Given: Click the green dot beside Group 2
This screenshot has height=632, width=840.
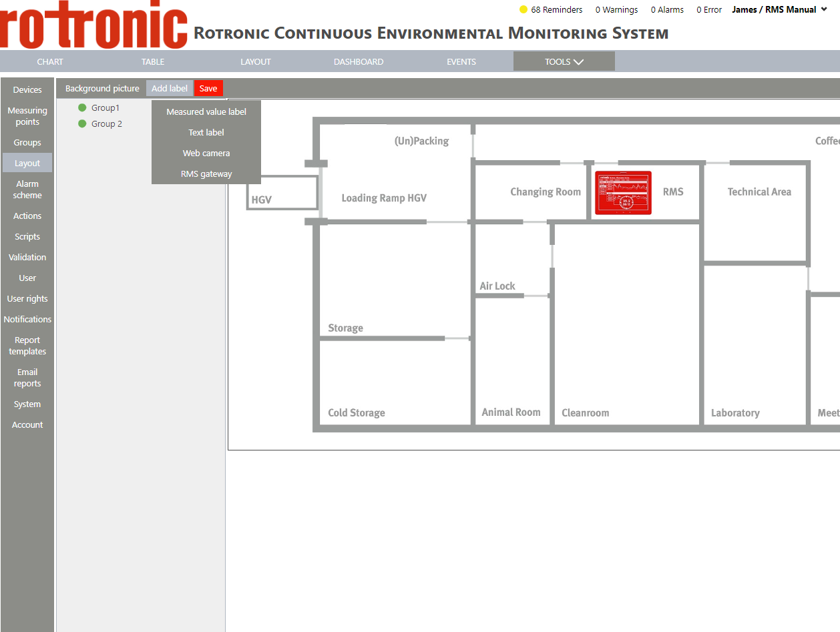Looking at the screenshot, I should (83, 123).
